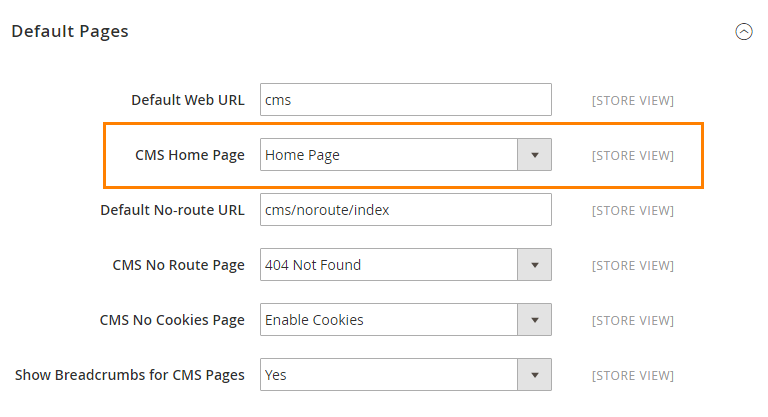Click STORE VIEW scope beside Default Web URL
This screenshot has height=417, width=768.
pos(632,100)
